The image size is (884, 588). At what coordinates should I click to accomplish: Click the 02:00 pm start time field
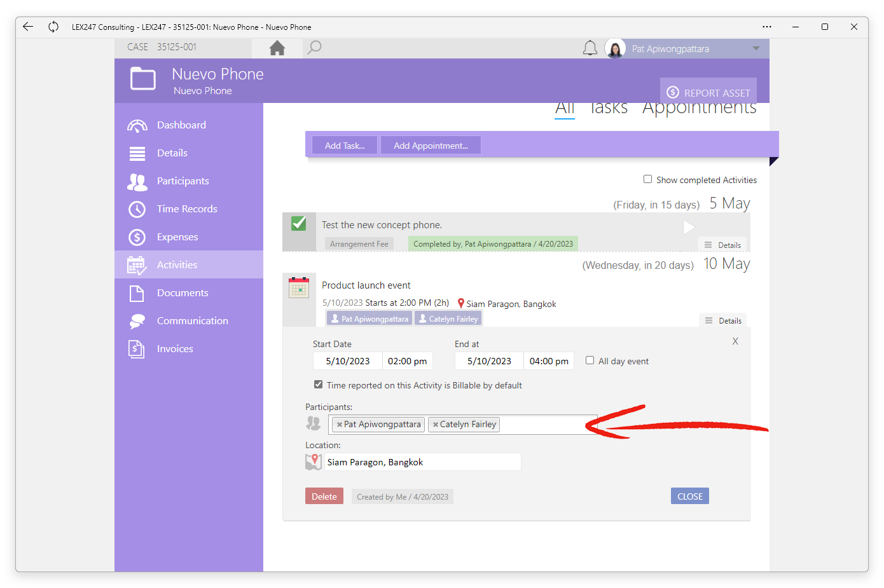(x=408, y=361)
